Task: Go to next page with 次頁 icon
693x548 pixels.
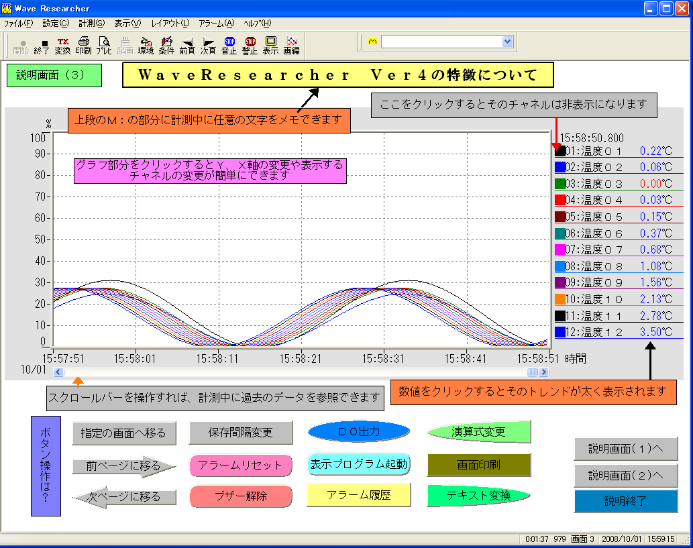Action: coord(208,46)
